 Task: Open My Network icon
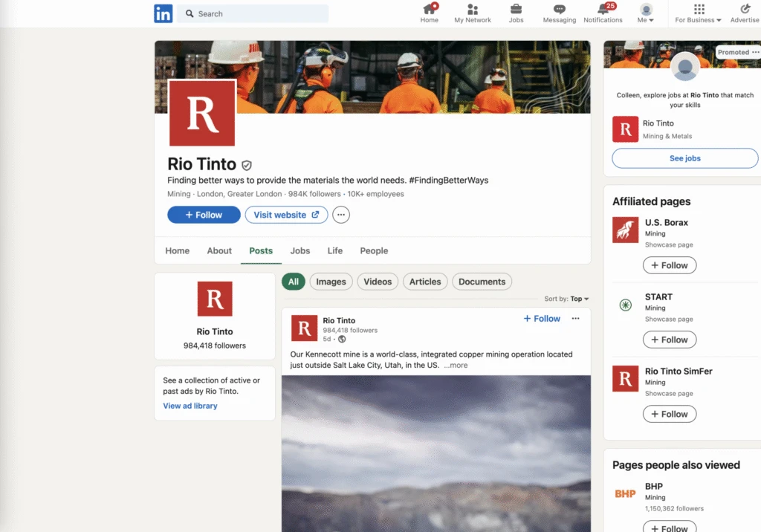coord(472,13)
